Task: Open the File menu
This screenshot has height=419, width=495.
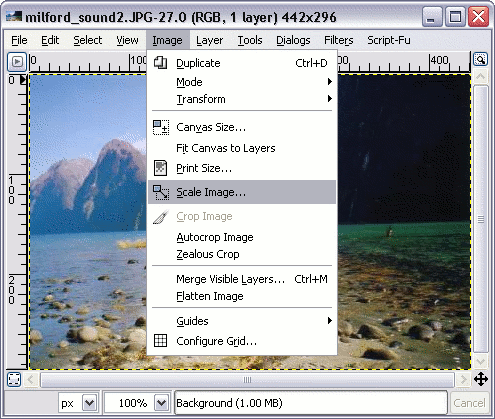Action: [x=19, y=40]
